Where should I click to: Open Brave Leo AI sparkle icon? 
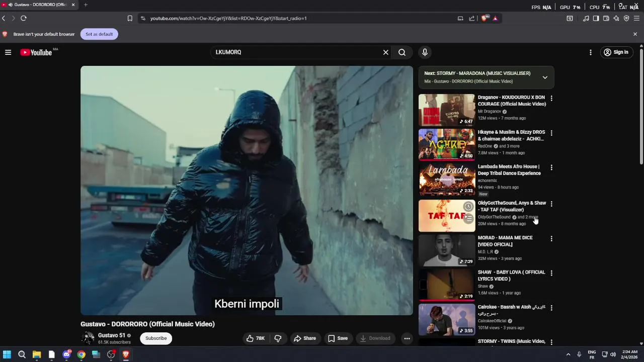coord(616,18)
